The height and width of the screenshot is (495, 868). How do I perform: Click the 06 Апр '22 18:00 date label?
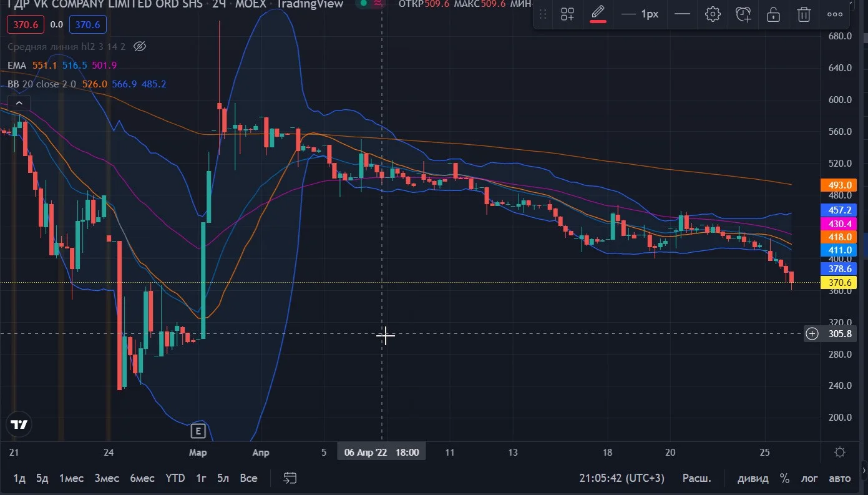tap(381, 452)
